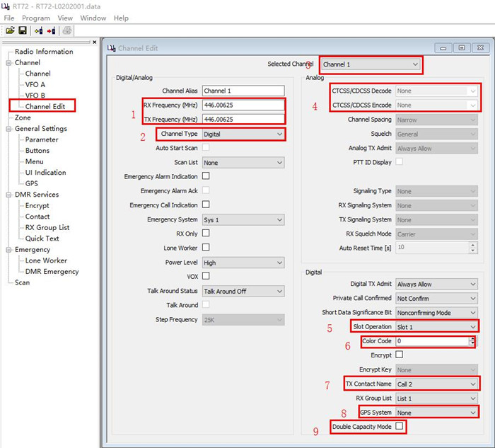The image size is (495, 448).
Task: Collapse the DMR Services tree node
Action: pos(9,195)
